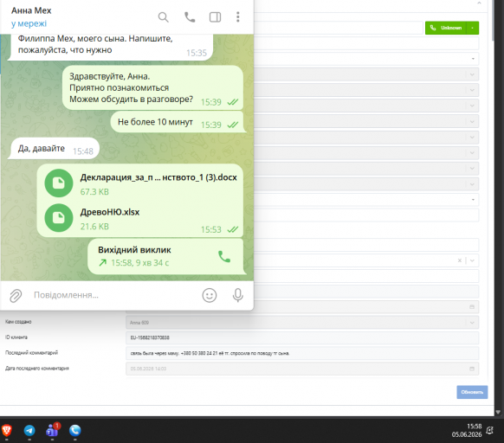Expand the dropdown beside the clear x
Screen dimensions: 504x443
[x=472, y=260]
